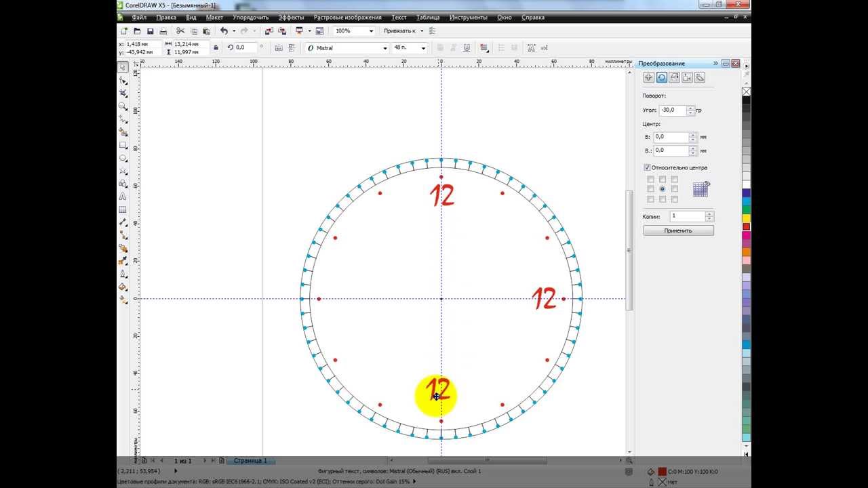Open the 'Таблица' menu
The image size is (868, 488).
pos(427,18)
